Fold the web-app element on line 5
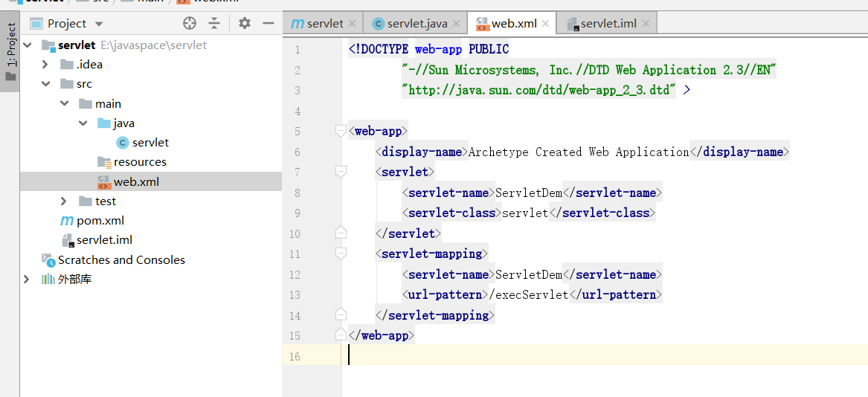868x397 pixels. pos(341,132)
